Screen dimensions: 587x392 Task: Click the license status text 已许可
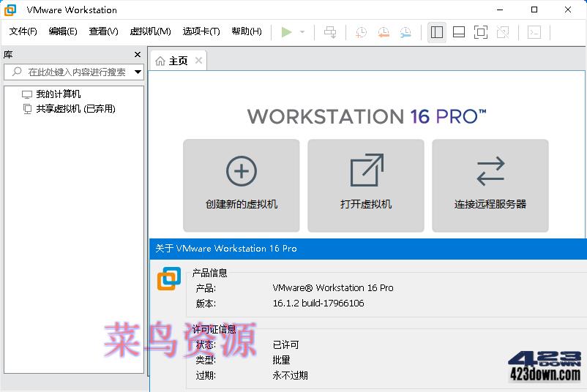coord(285,344)
